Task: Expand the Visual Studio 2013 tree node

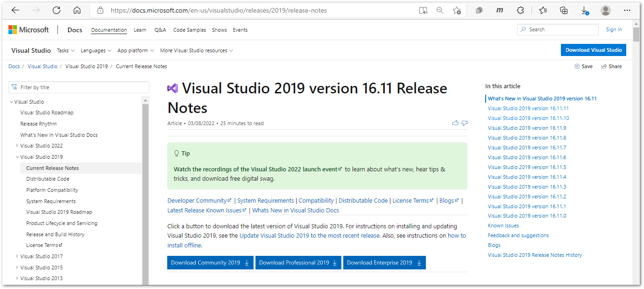Action: [17, 278]
